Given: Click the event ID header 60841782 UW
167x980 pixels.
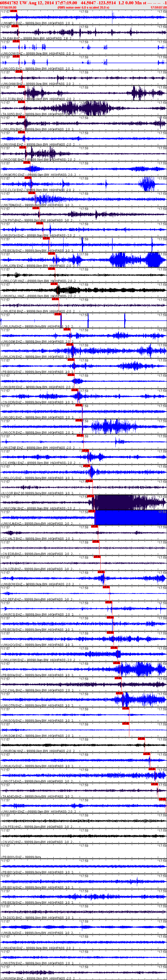Looking at the screenshot, I should pyautogui.click(x=13, y=3).
